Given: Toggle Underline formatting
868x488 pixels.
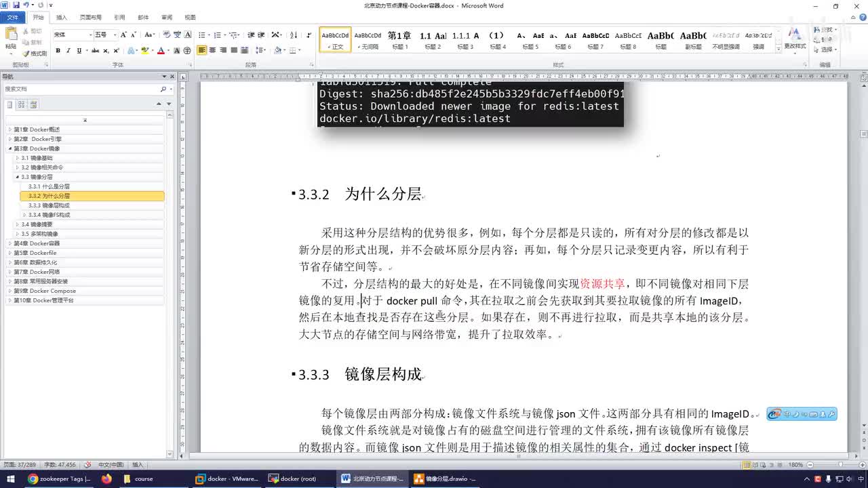Looking at the screenshot, I should pyautogui.click(x=79, y=50).
